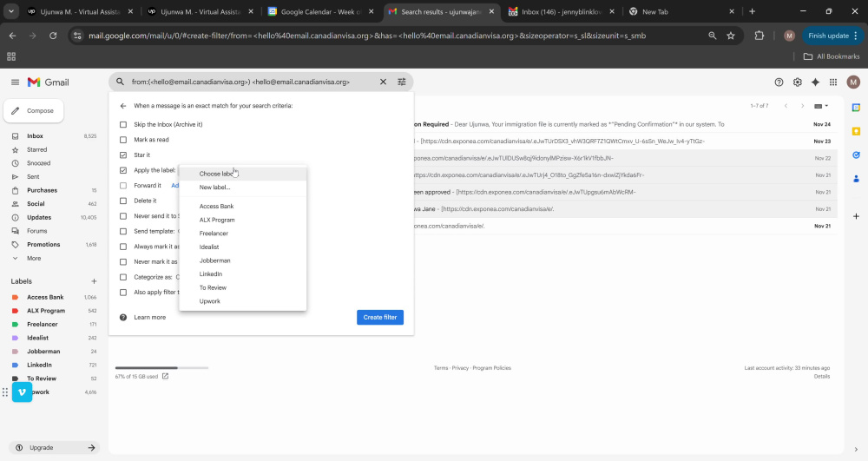Click the Vimeo recorder floating icon
The height and width of the screenshot is (461, 868).
tap(23, 392)
